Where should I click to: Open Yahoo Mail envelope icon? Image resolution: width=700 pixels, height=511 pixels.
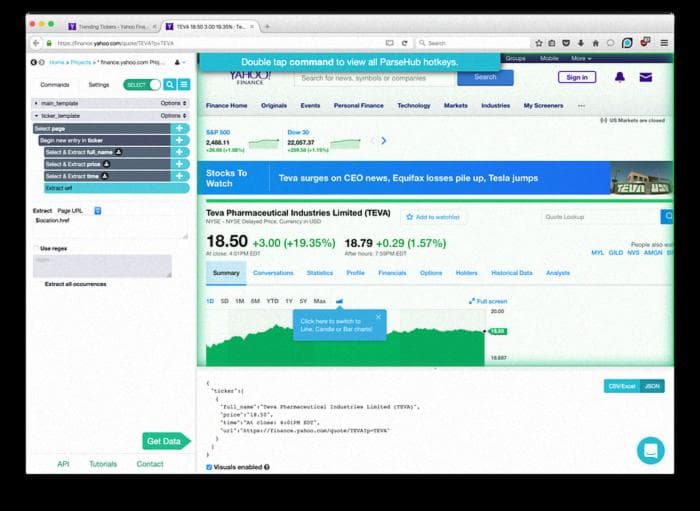pyautogui.click(x=646, y=77)
